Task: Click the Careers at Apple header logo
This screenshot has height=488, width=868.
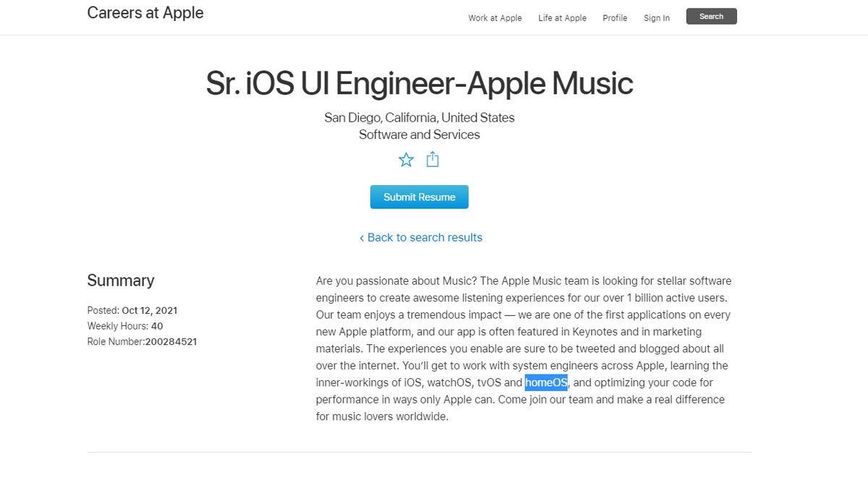Action: pos(145,12)
